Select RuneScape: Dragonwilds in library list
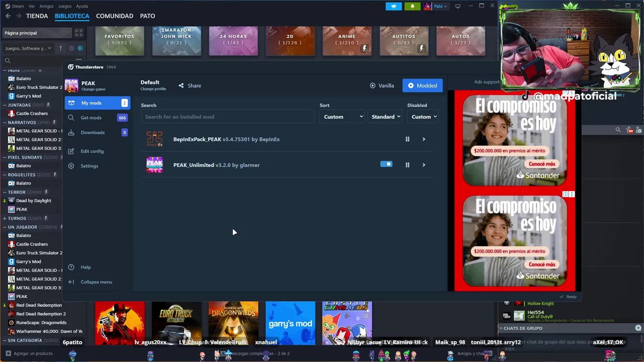Screen dimensions: 644x362 coord(41,323)
